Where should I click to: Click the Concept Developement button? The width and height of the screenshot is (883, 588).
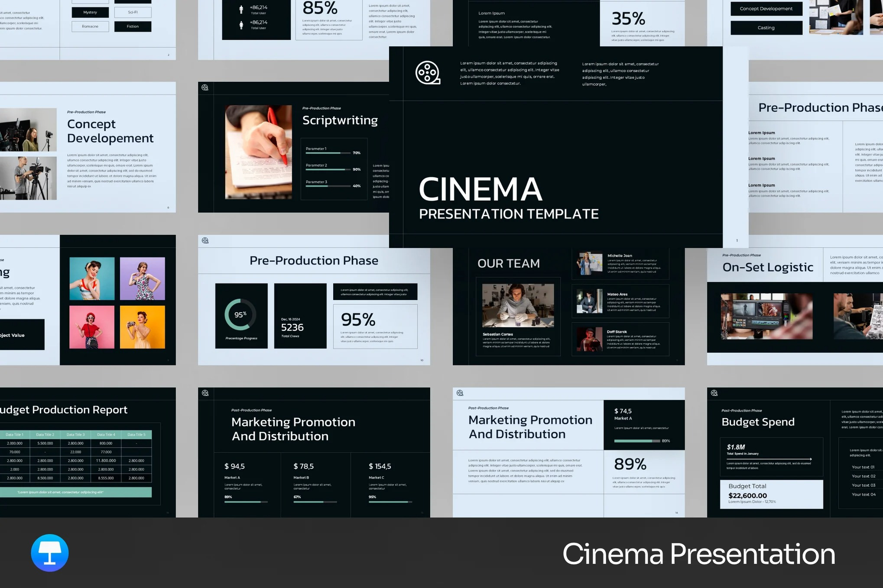click(766, 9)
